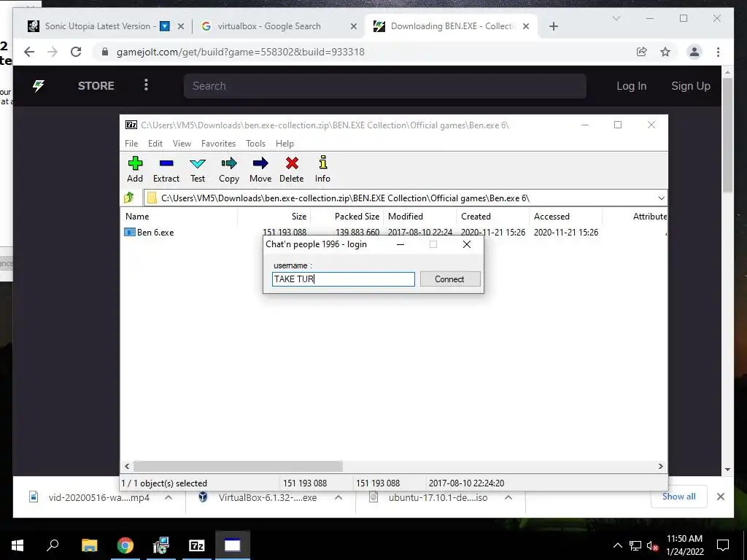
Task: Reload the Game Jolt page
Action: click(x=76, y=52)
